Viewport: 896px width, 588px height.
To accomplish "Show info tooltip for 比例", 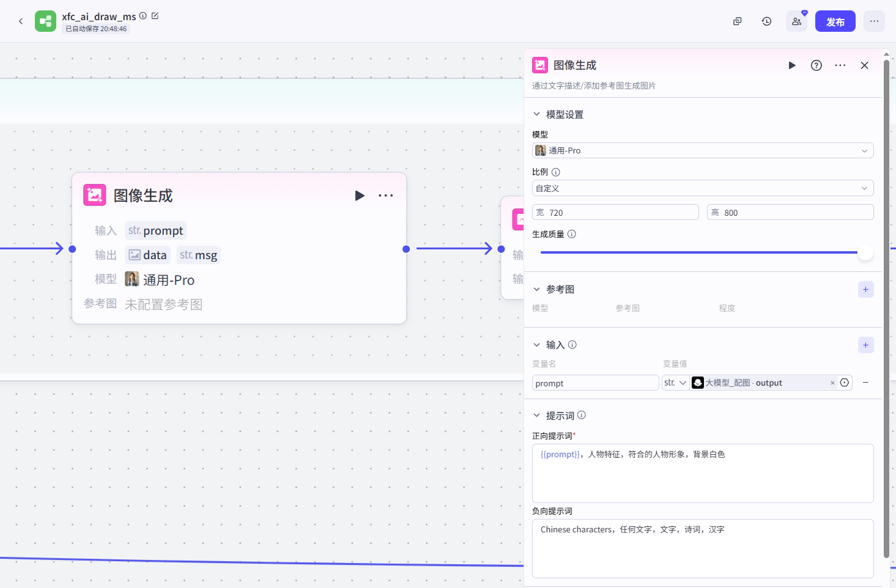I will 556,172.
